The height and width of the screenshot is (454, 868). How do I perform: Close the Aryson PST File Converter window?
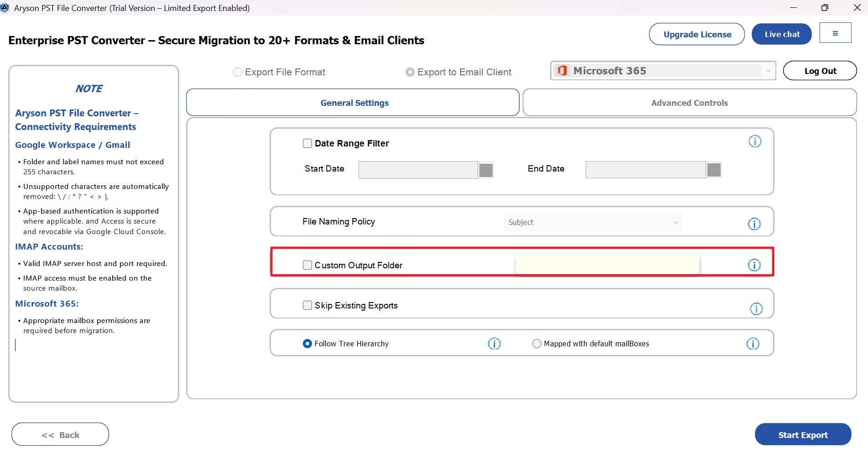coord(857,8)
